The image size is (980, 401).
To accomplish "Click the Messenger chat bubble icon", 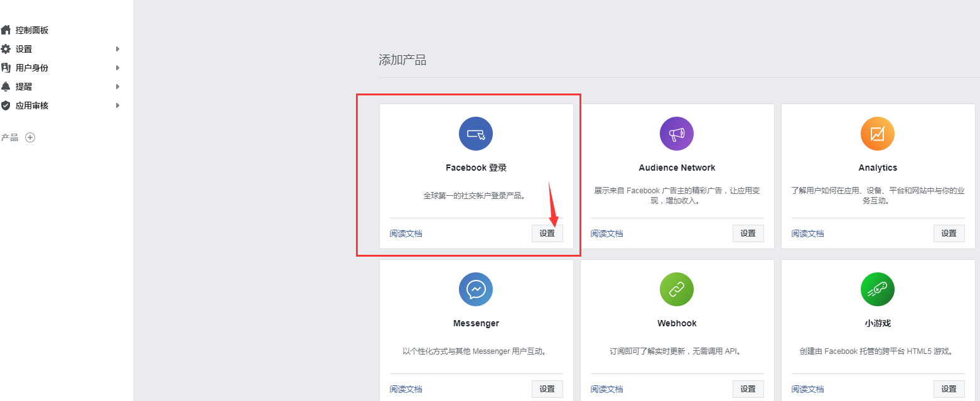I will (x=476, y=289).
